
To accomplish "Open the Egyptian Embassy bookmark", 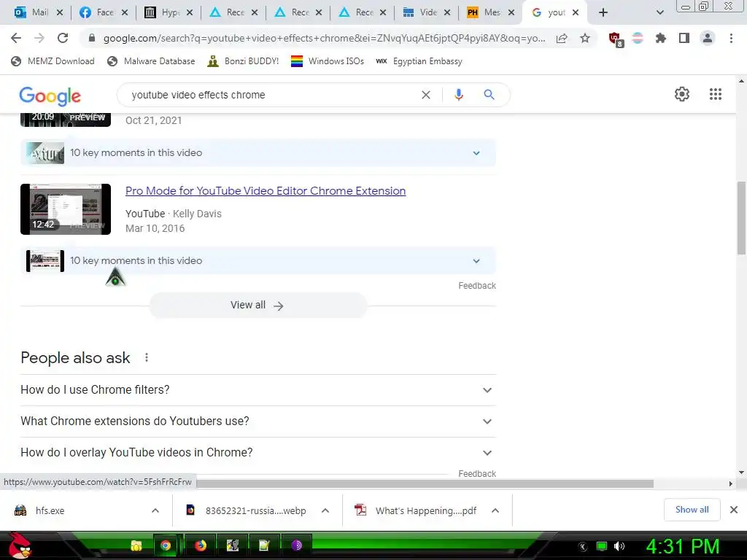I will pyautogui.click(x=419, y=61).
